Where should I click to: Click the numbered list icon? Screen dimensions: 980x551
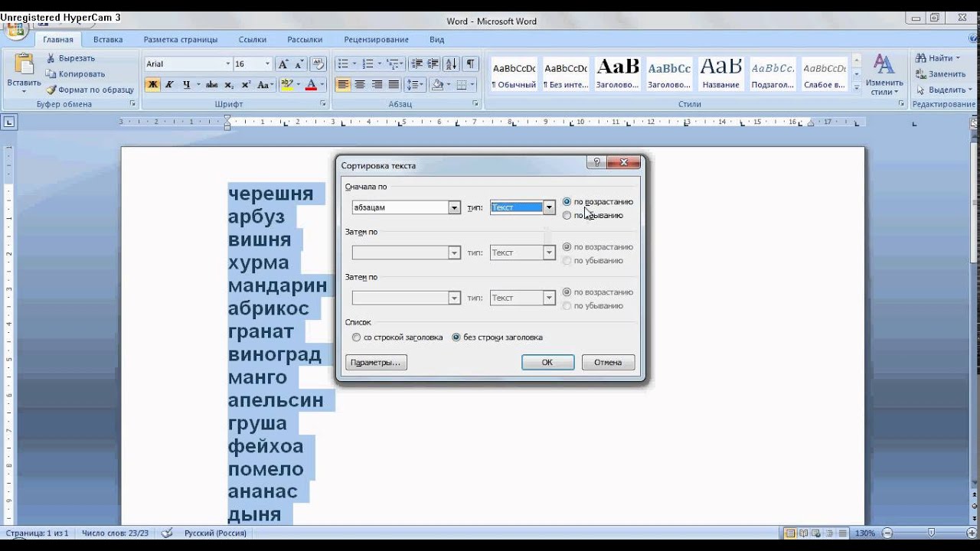tap(367, 64)
